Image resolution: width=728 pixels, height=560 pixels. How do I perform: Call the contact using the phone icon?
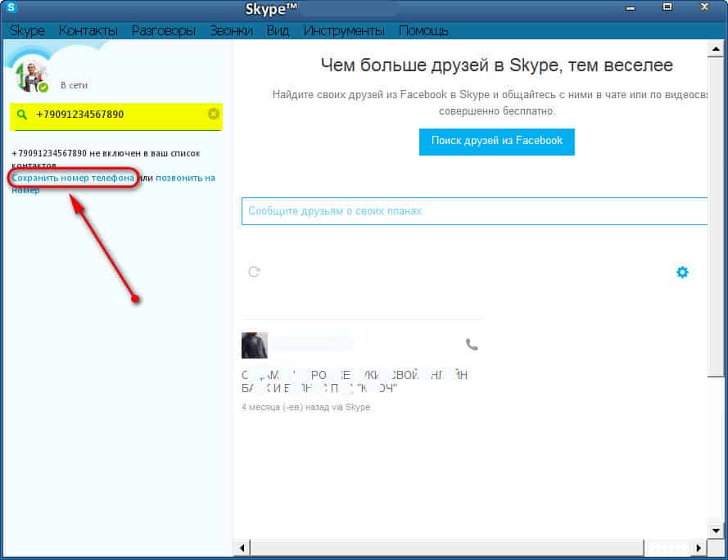coord(472,345)
